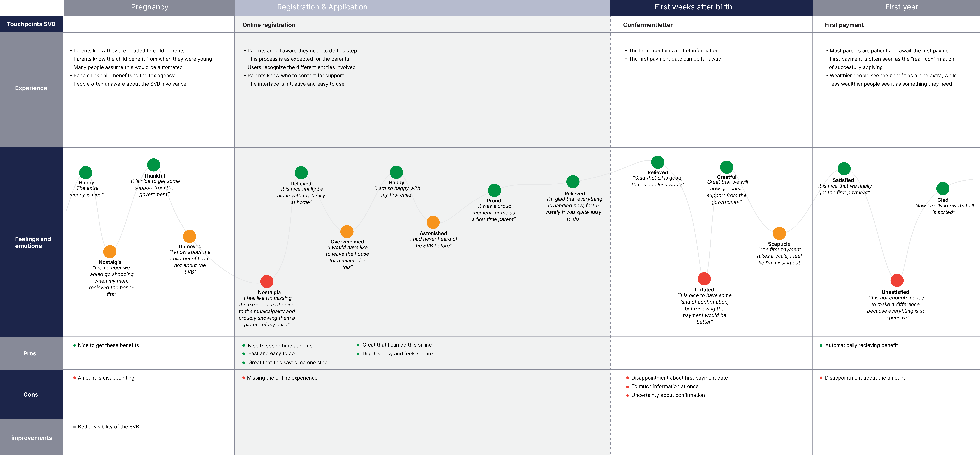The image size is (980, 455).
Task: Click the green Thankful emotion circle
Action: click(x=154, y=165)
